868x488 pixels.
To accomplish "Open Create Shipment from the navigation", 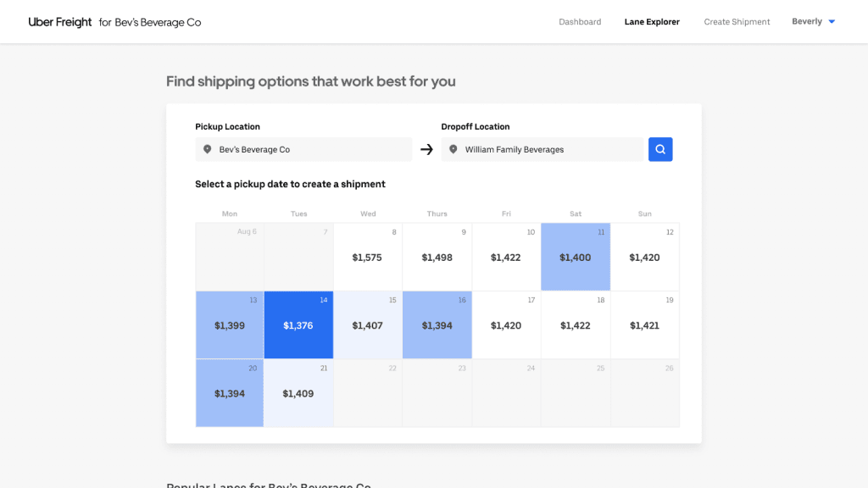I will pos(737,22).
